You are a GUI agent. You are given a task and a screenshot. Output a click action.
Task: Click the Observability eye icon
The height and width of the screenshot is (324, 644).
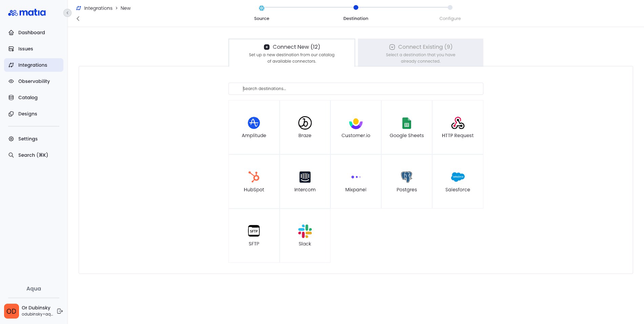click(11, 81)
